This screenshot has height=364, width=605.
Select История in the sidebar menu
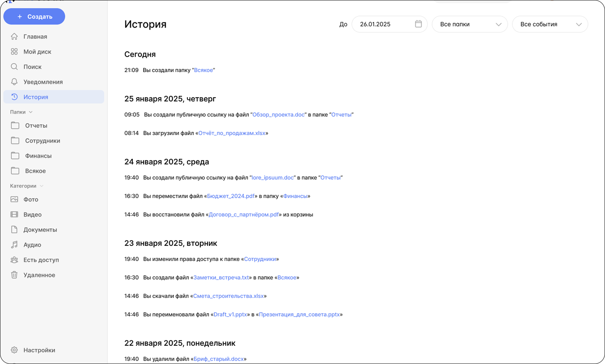coord(54,97)
